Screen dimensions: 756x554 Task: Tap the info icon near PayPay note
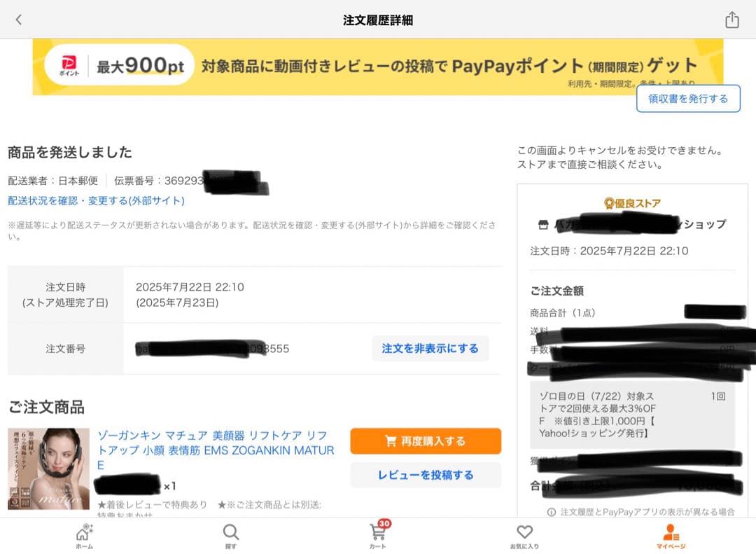[551, 512]
